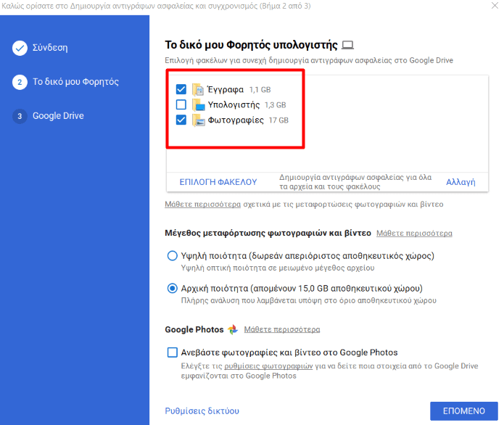Close the setup window
504x425 pixels.
click(495, 6)
